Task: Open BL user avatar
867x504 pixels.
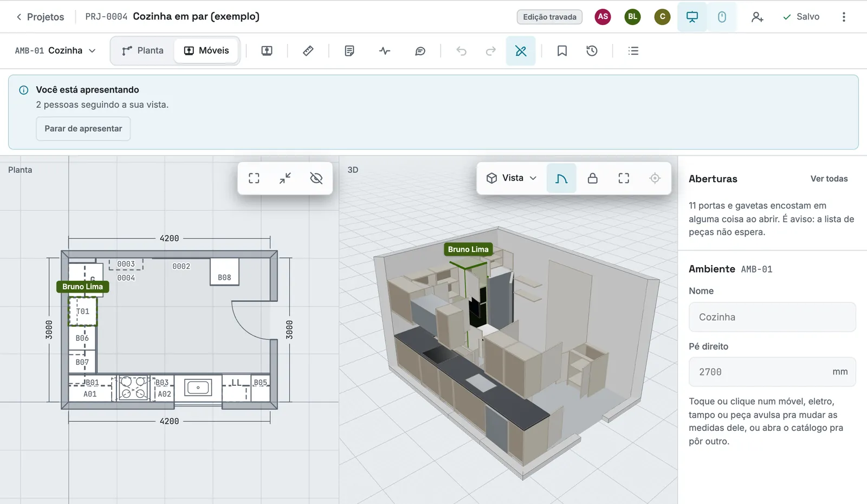Action: coord(632,17)
